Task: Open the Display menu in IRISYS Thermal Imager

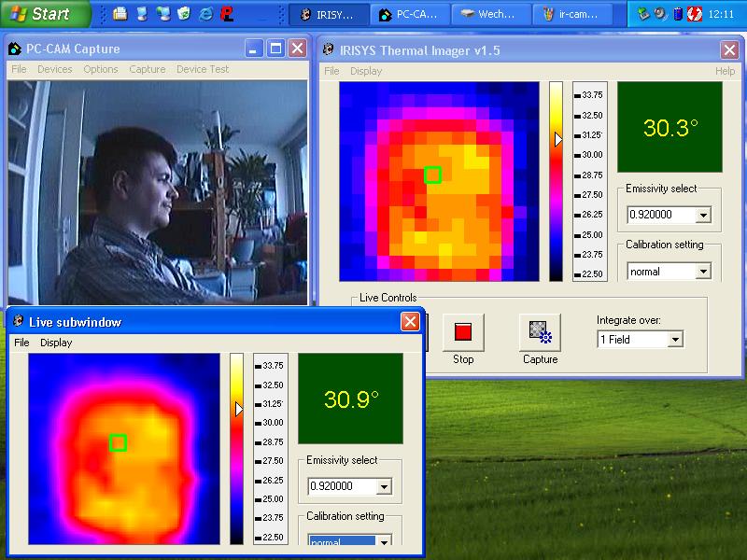Action: point(366,71)
